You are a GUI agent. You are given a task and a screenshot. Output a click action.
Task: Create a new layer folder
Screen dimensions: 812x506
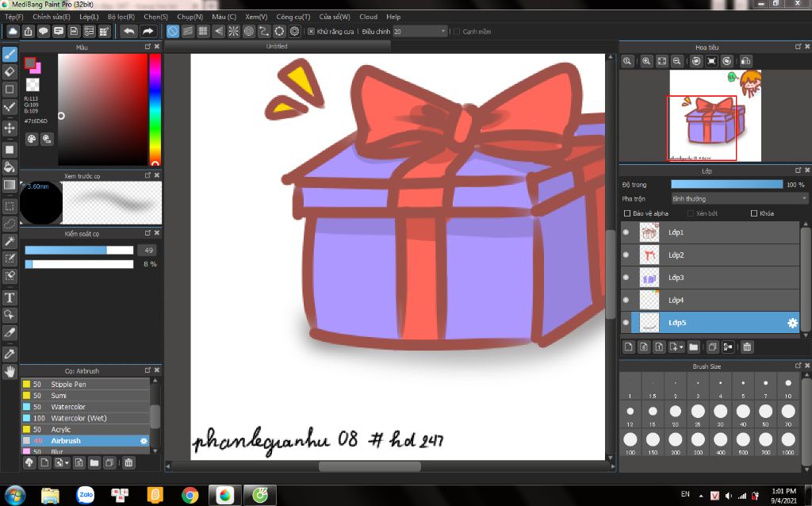coord(694,347)
